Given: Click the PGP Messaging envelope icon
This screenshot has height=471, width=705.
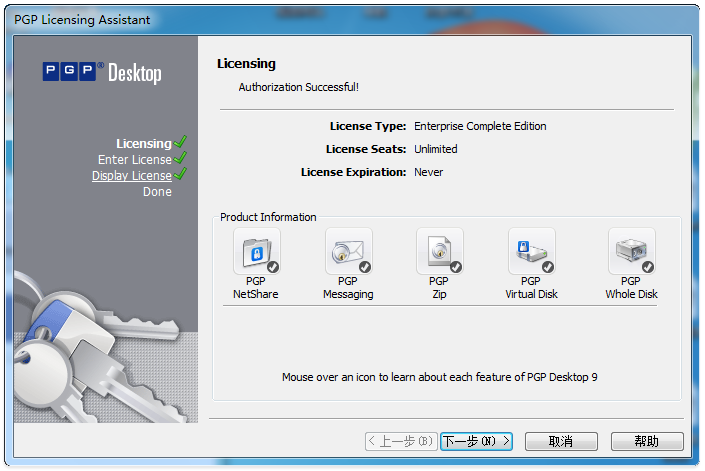Looking at the screenshot, I should click(349, 251).
